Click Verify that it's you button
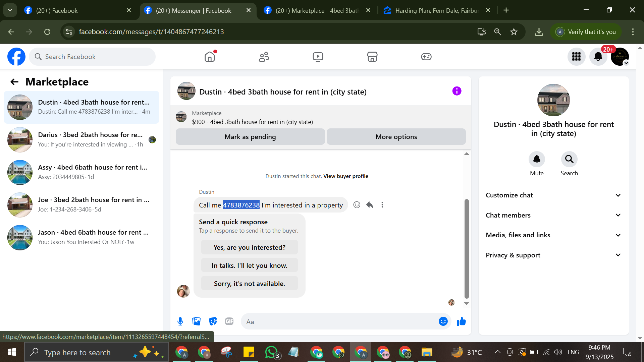The height and width of the screenshot is (362, 644). coord(586,32)
